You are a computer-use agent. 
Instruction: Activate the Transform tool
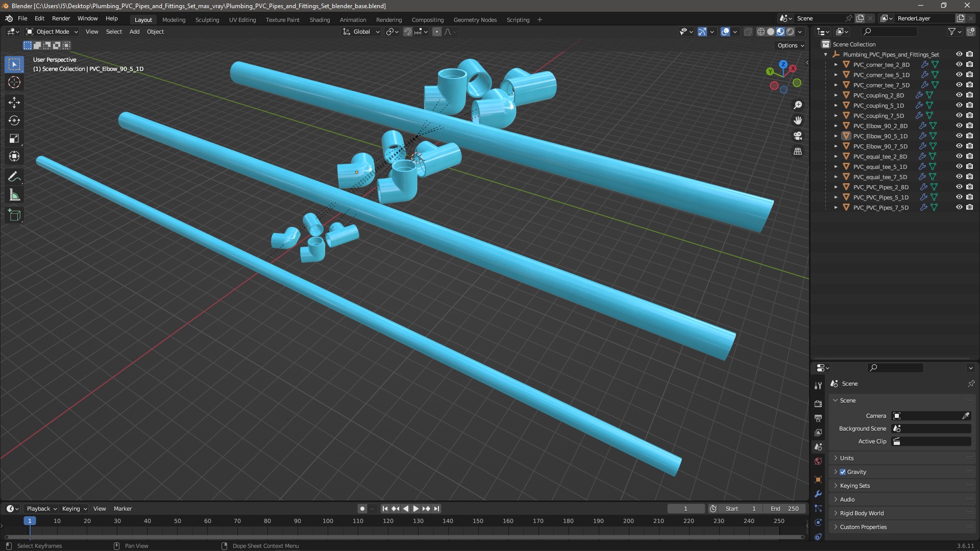coord(14,156)
